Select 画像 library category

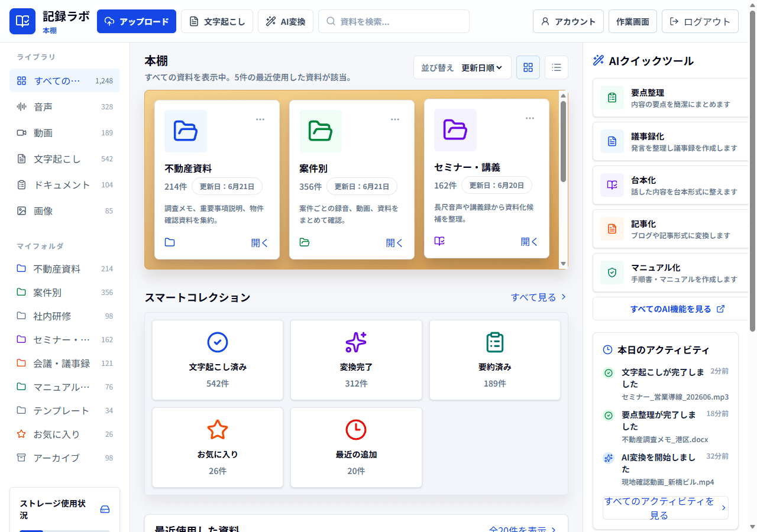click(x=64, y=211)
